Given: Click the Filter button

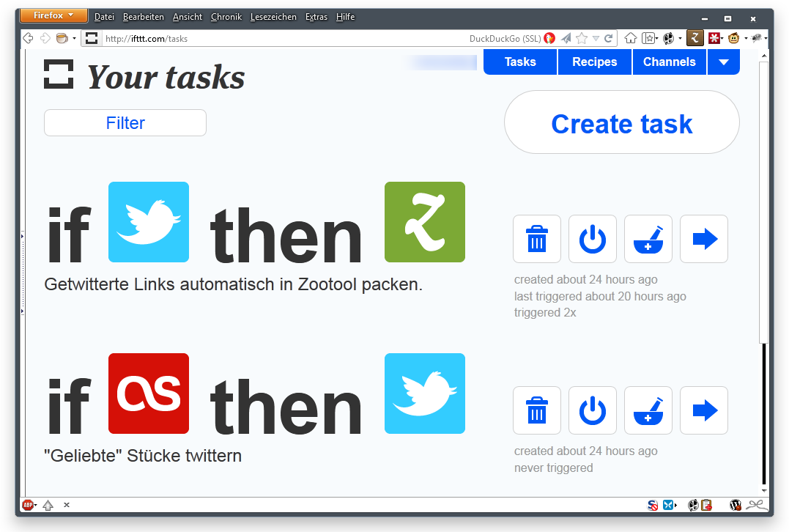Looking at the screenshot, I should (x=125, y=123).
